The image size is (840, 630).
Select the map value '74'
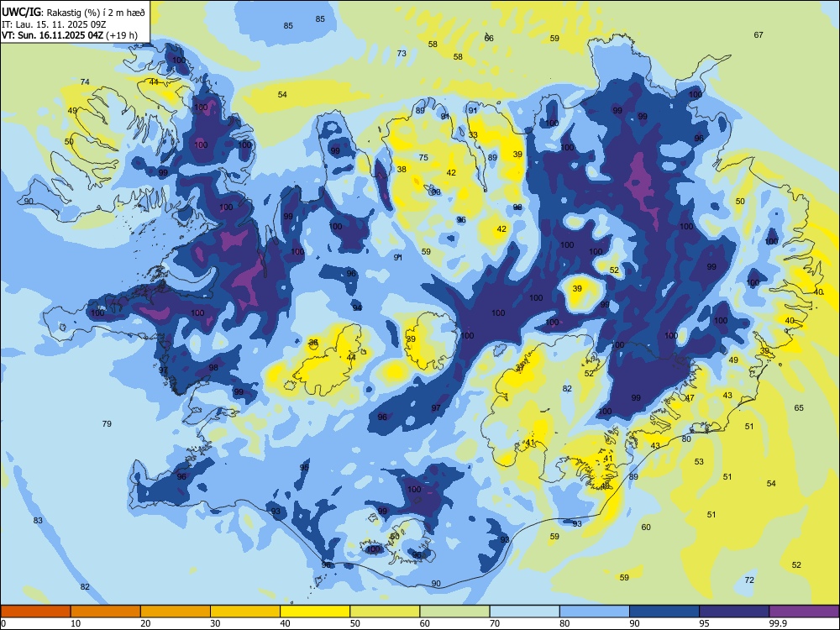coord(85,82)
